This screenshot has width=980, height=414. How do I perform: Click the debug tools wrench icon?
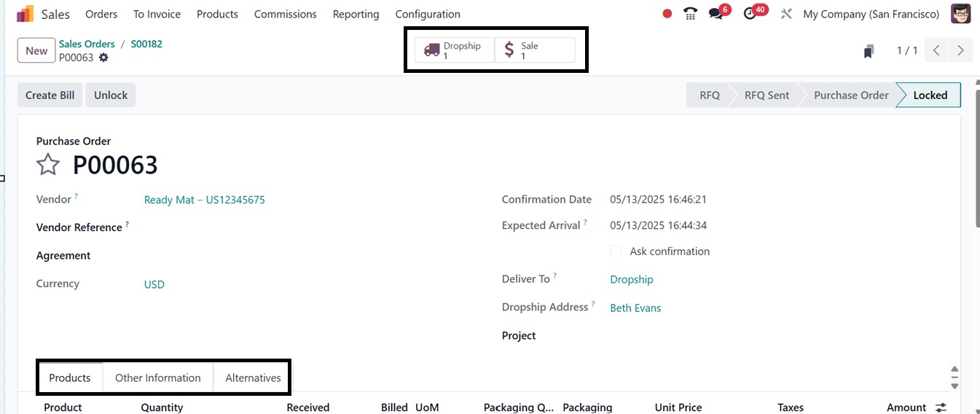tap(786, 14)
